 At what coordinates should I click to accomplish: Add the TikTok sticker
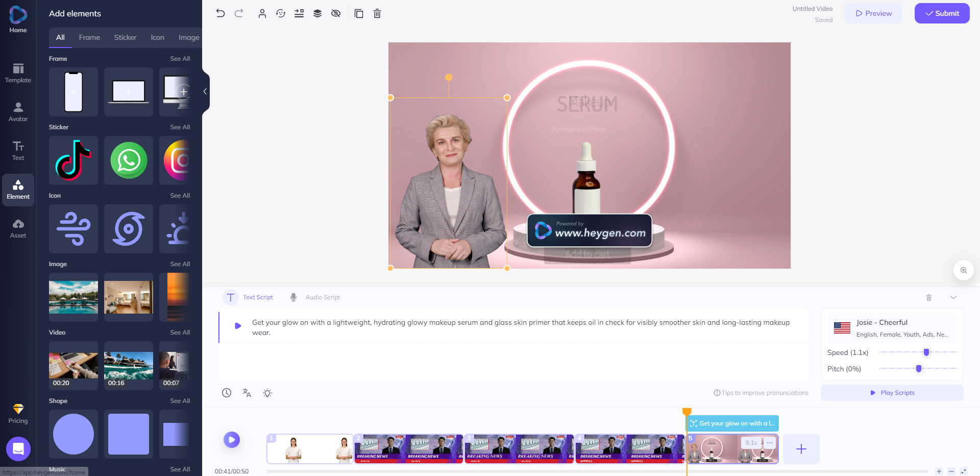pyautogui.click(x=73, y=160)
